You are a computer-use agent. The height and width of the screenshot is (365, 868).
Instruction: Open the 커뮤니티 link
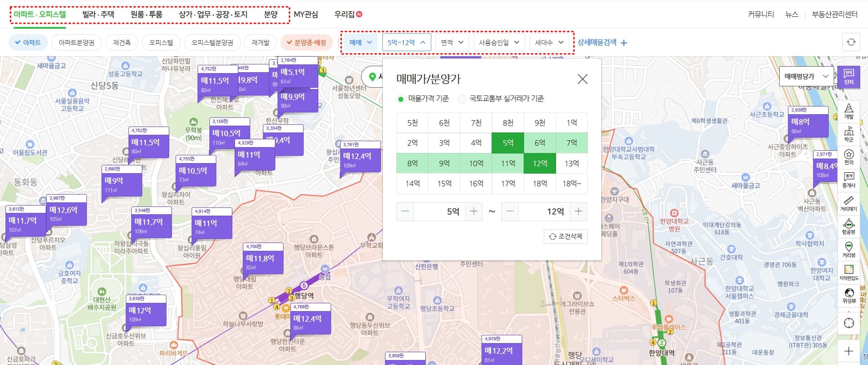(761, 14)
